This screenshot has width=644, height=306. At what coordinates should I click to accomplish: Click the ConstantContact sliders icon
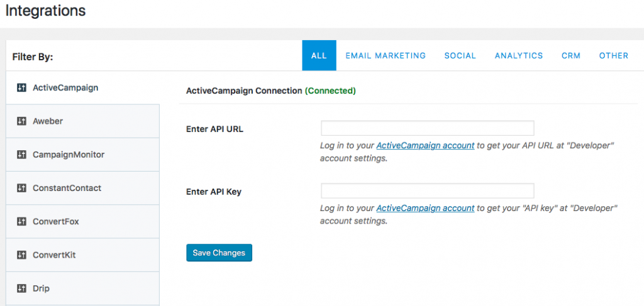[x=21, y=188]
